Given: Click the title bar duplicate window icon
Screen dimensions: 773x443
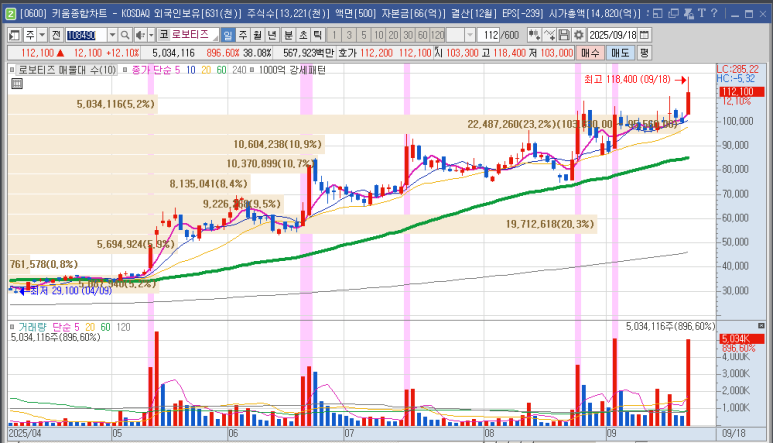Looking at the screenshot, I should [x=673, y=13].
